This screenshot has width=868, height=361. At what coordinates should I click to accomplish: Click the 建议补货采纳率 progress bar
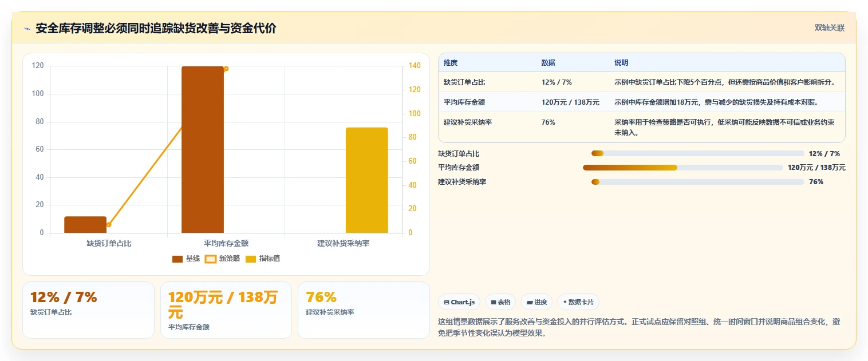[698, 182]
